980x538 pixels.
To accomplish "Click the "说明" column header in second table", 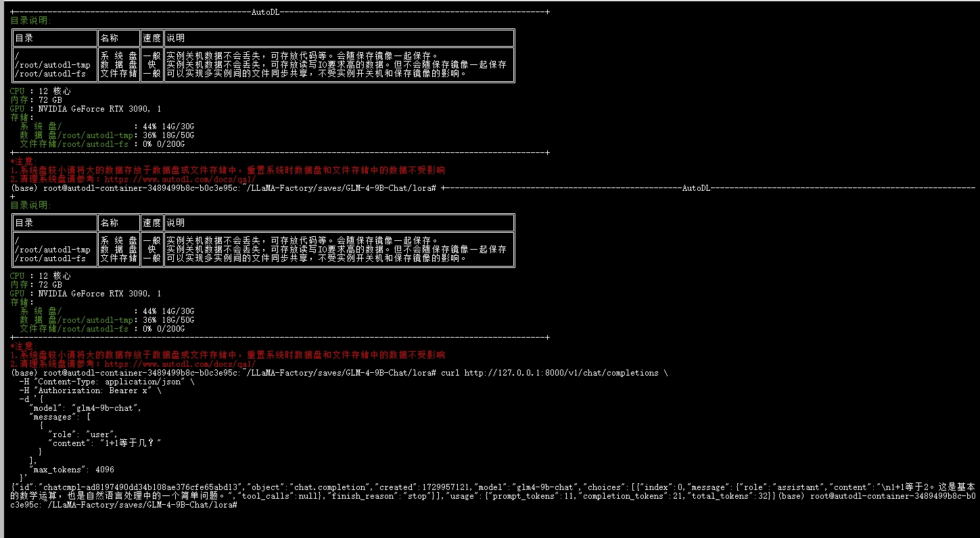I will point(175,223).
